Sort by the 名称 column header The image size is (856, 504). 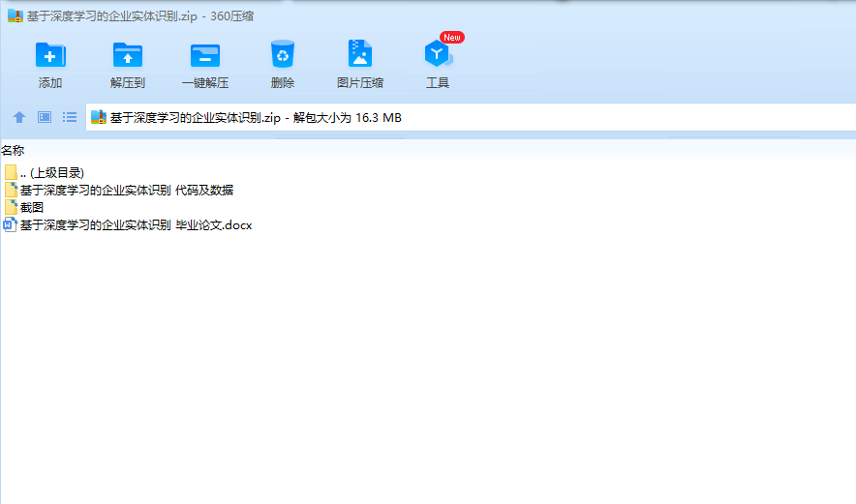click(x=13, y=151)
